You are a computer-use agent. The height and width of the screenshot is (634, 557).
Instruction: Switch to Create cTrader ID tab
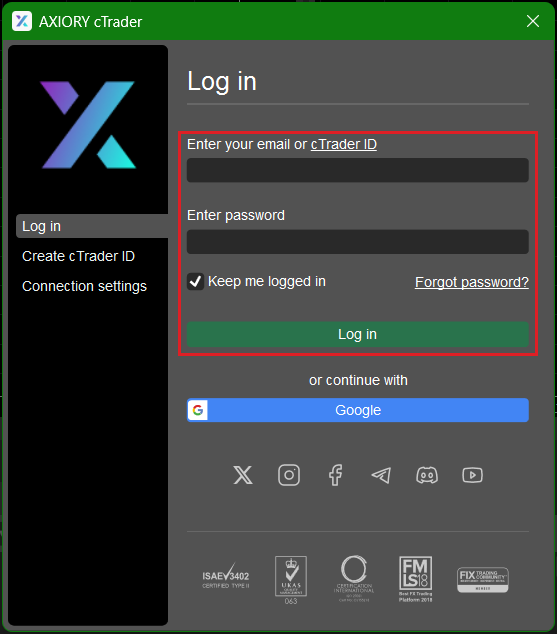[x=78, y=256]
